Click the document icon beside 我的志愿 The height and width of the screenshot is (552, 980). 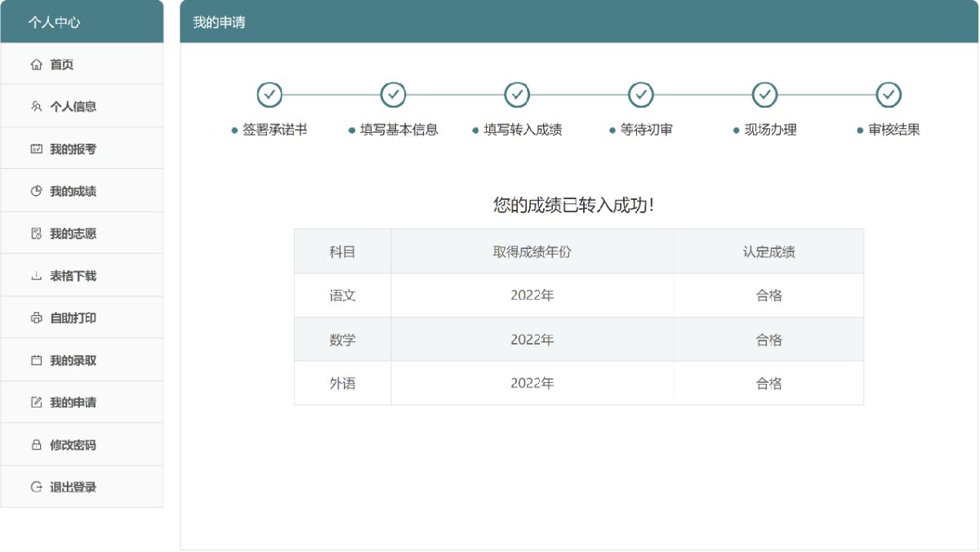pos(36,234)
